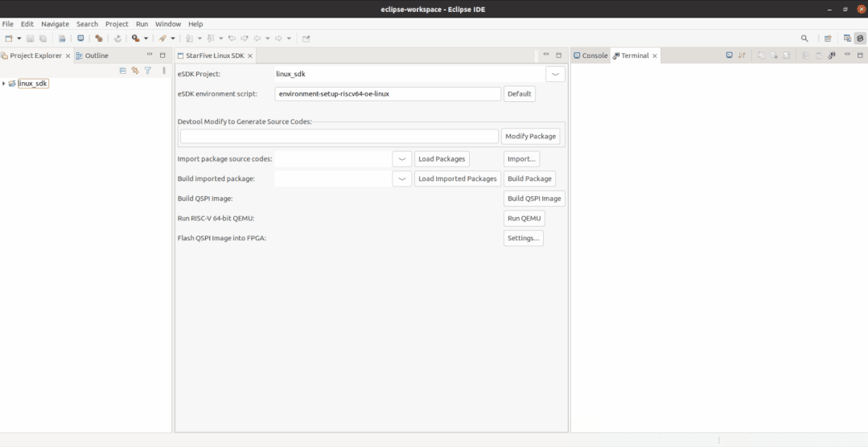868x447 pixels.
Task: Click the Next Annotation toolbar icon
Action: [x=189, y=39]
